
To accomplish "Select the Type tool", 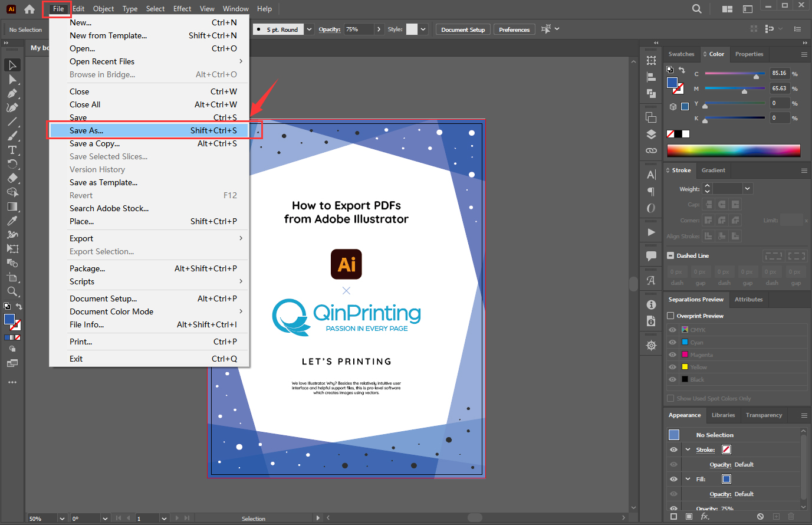I will 12,150.
